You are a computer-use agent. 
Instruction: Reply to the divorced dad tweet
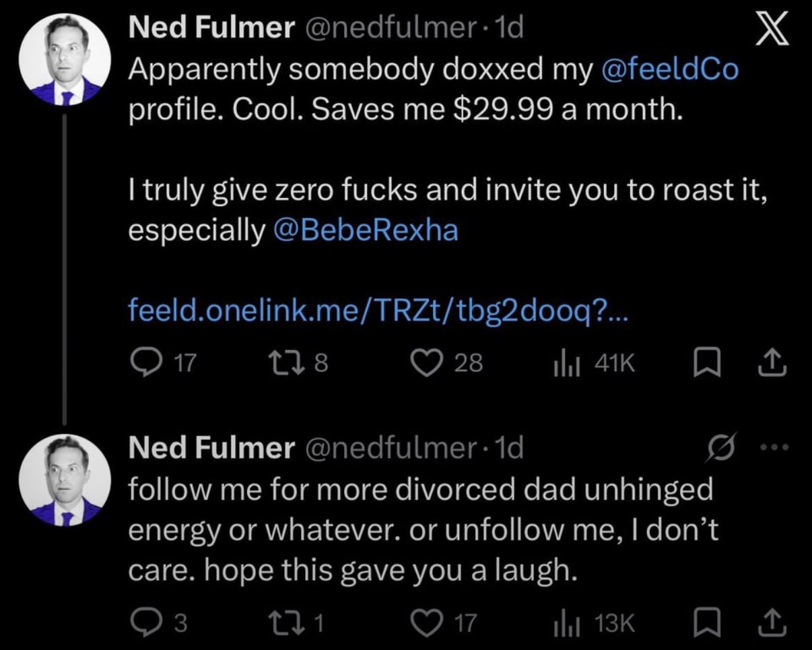point(142,623)
